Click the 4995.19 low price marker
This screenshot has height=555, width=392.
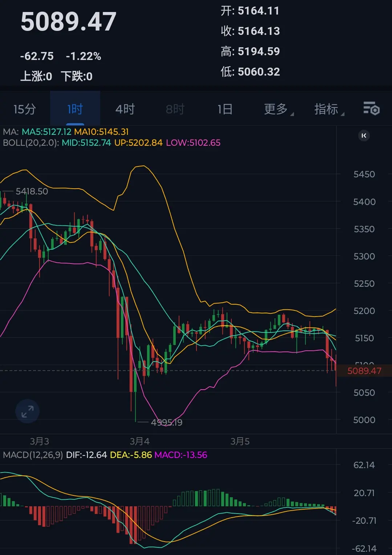click(167, 422)
